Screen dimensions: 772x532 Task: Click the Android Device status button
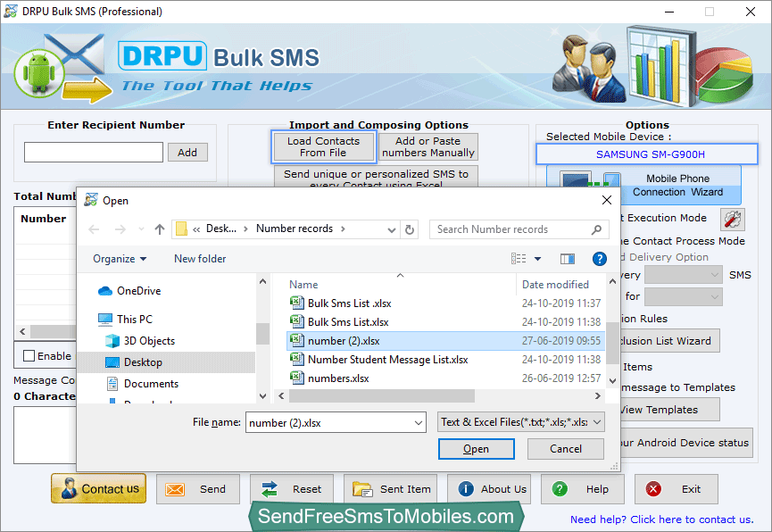click(685, 443)
